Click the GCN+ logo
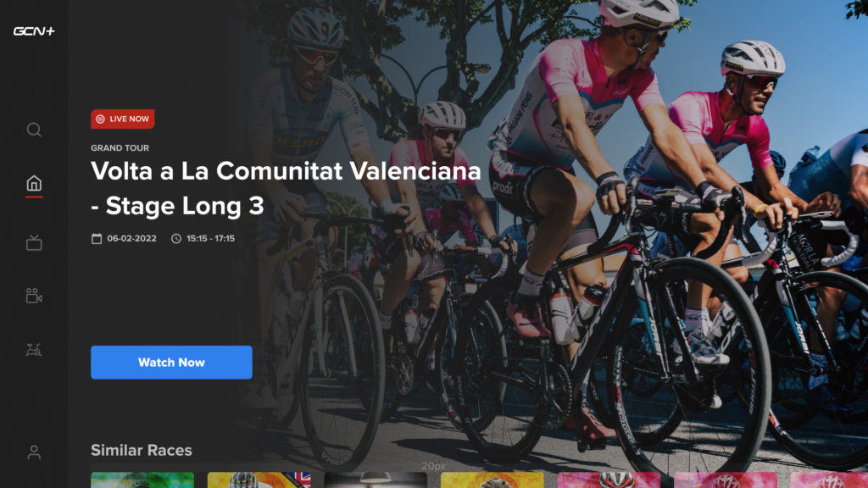 34,31
